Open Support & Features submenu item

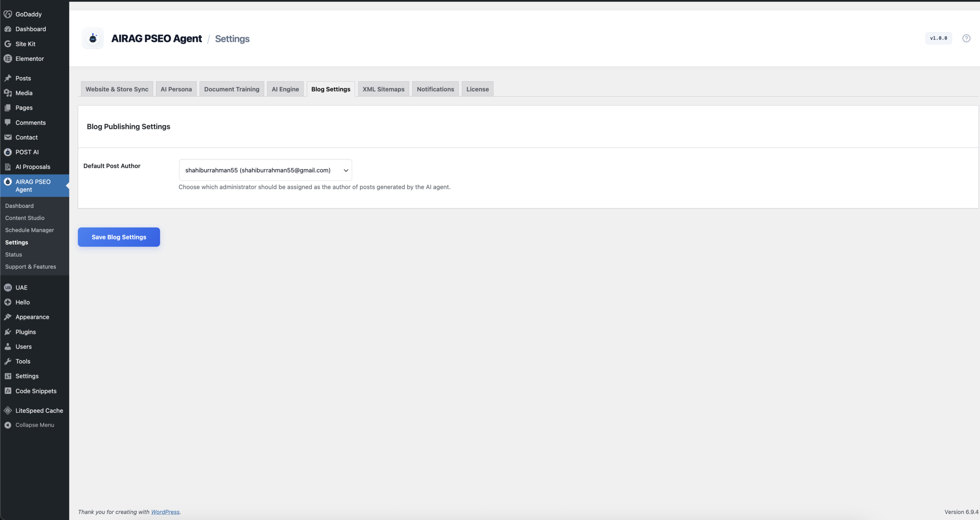[x=31, y=267]
